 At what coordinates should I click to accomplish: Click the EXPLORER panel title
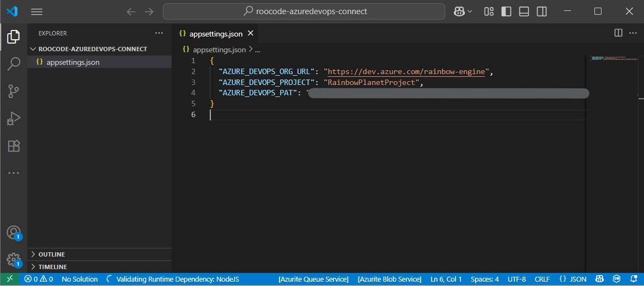(x=52, y=33)
